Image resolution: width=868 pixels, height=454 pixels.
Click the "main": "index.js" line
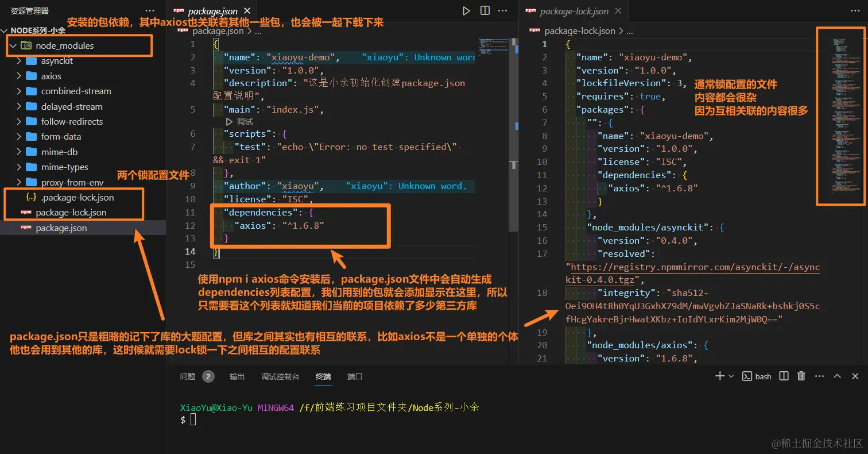point(274,109)
